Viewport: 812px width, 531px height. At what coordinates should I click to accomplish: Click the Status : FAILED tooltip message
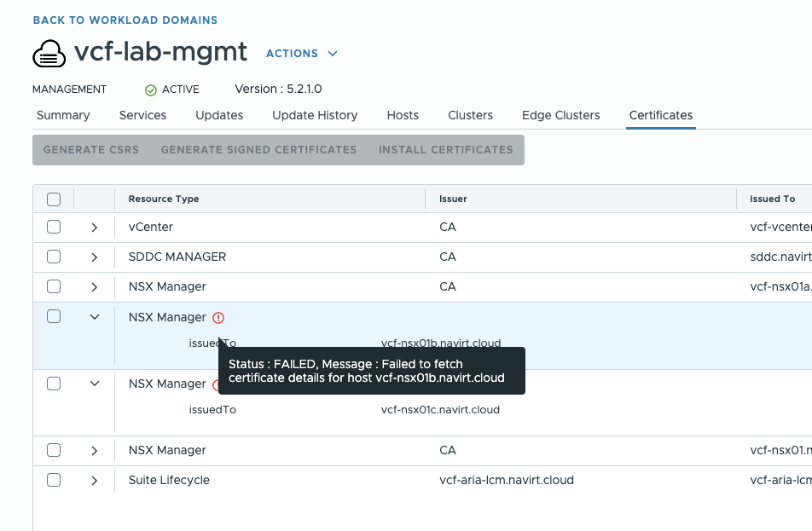coord(372,371)
